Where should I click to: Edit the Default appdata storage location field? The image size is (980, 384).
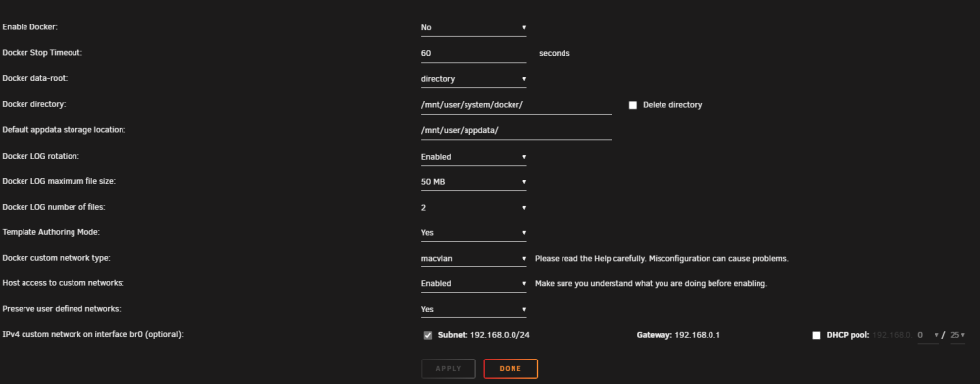[516, 130]
